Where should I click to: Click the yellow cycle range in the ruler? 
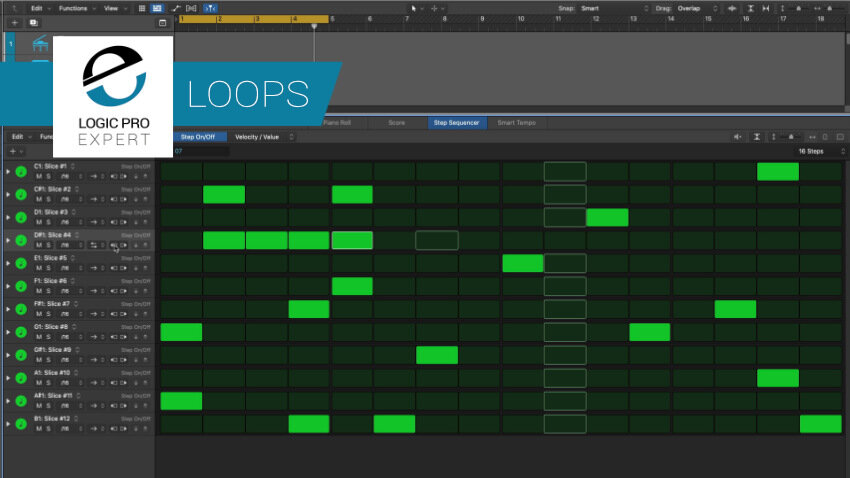(253, 19)
